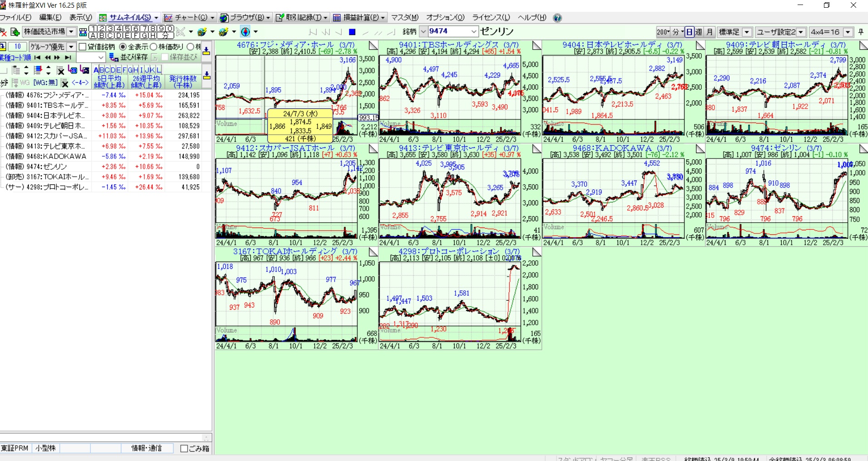
Task: Click the 銘柄 code input field showing 9474
Action: tap(449, 31)
